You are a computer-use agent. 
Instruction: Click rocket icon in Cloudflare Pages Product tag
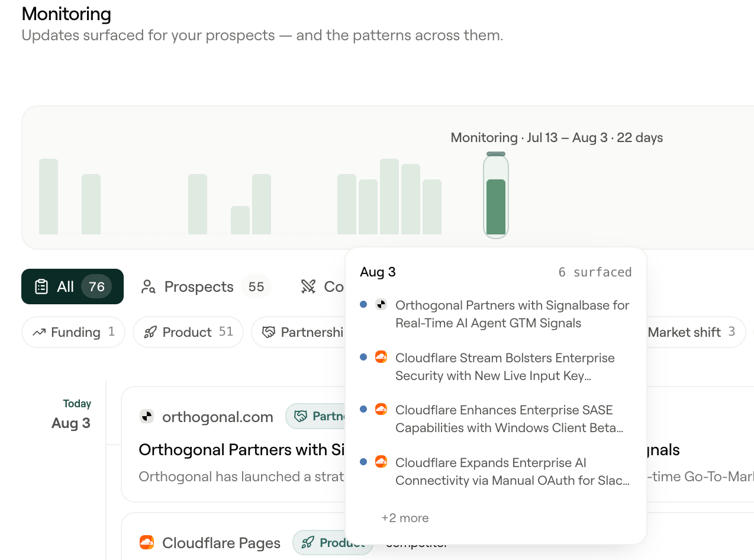point(308,543)
